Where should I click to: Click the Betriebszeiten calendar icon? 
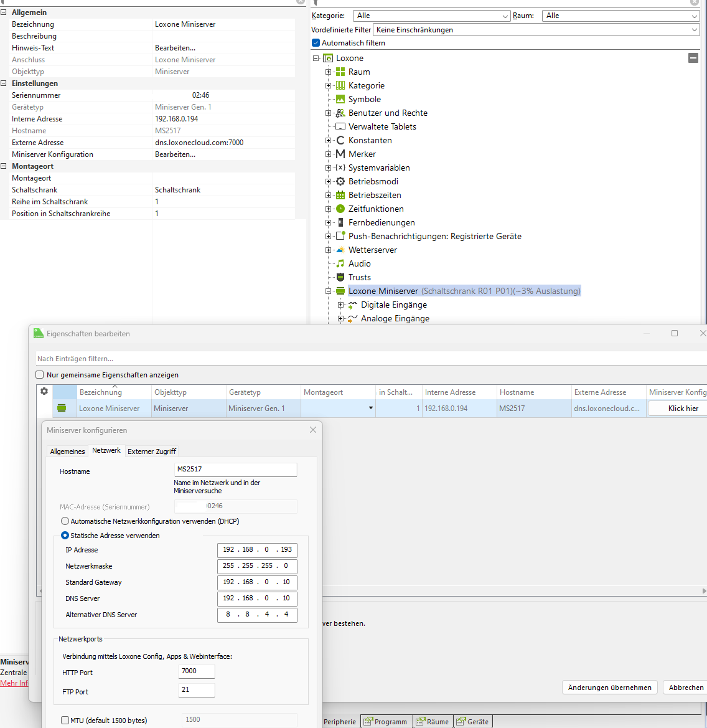pos(340,195)
